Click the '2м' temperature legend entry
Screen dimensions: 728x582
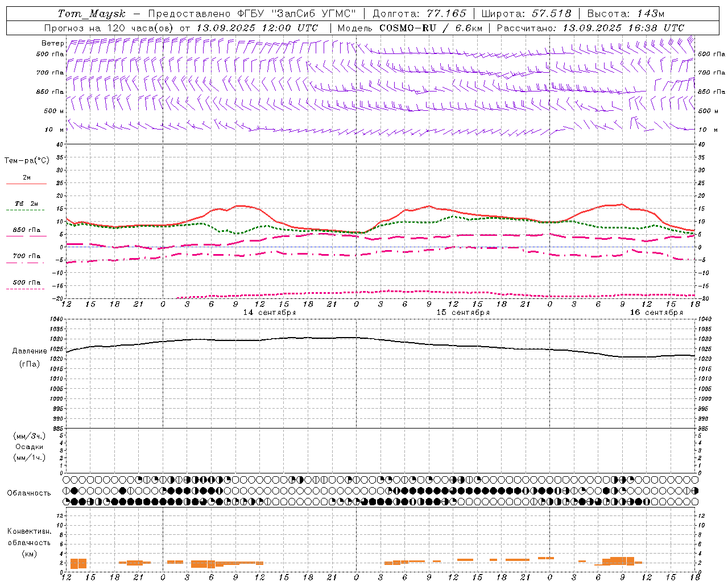click(x=27, y=178)
